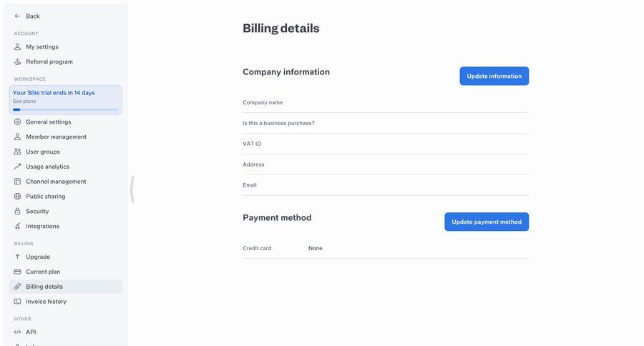Follow the See plans link
Viewport: 644px width, 346px height.
[24, 102]
